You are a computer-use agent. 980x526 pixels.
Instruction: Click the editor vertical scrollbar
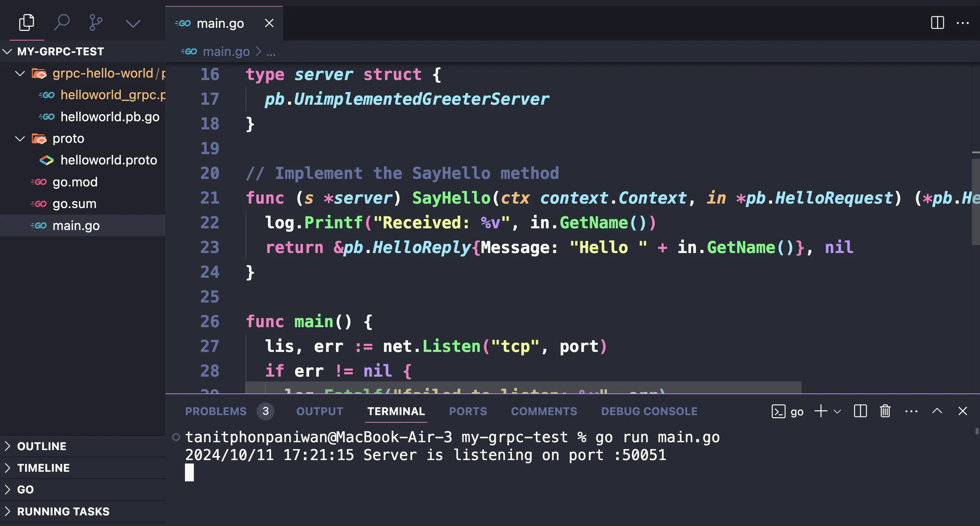(x=976, y=202)
